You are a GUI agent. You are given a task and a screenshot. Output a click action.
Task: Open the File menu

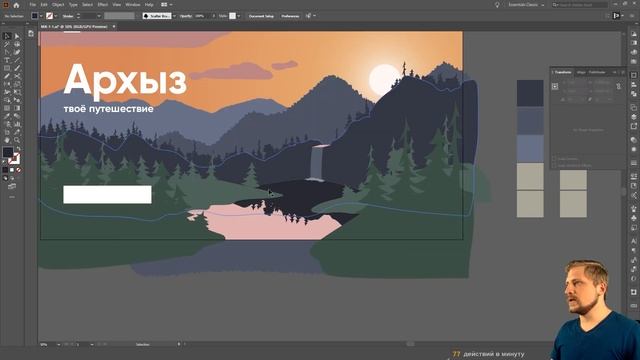pos(32,5)
